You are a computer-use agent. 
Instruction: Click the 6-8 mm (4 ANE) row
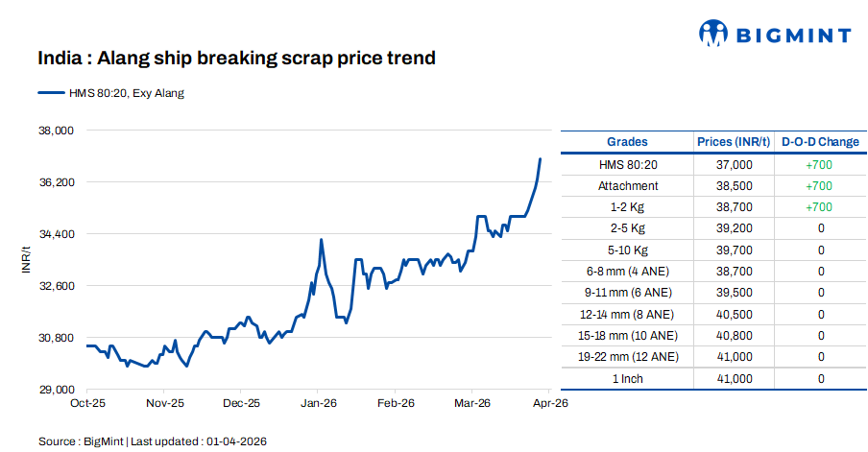coord(627,272)
